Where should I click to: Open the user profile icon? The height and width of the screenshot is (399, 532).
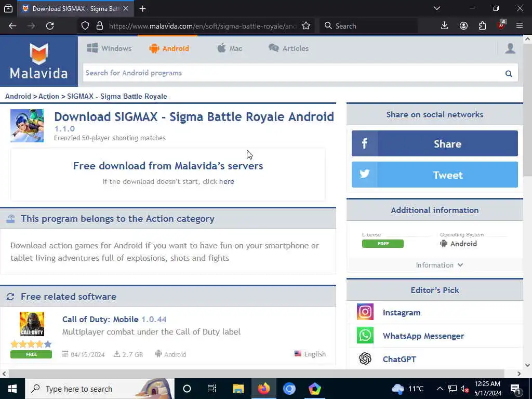pos(510,48)
